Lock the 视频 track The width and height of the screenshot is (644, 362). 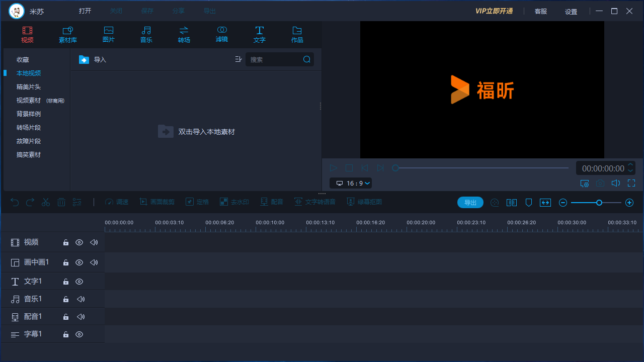[x=65, y=242]
